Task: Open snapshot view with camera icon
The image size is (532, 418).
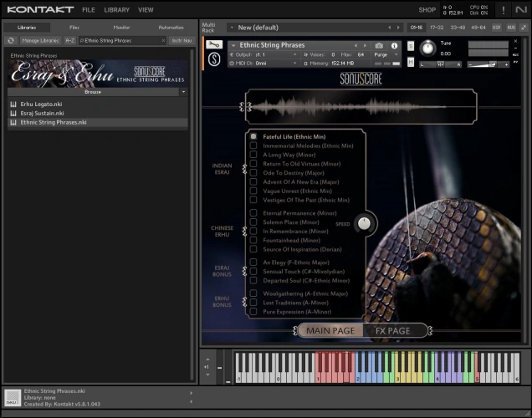Action: 379,45
